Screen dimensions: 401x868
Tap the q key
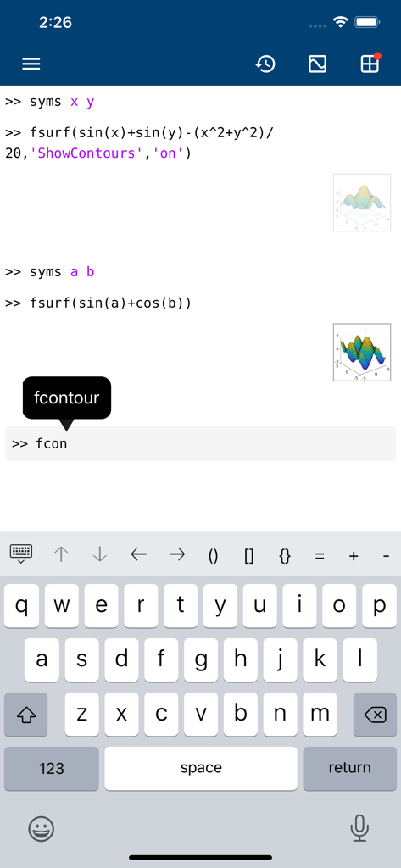tap(21, 605)
